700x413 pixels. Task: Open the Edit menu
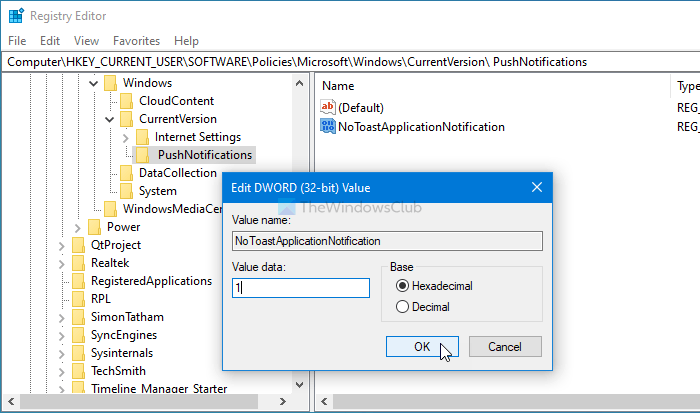coord(50,41)
